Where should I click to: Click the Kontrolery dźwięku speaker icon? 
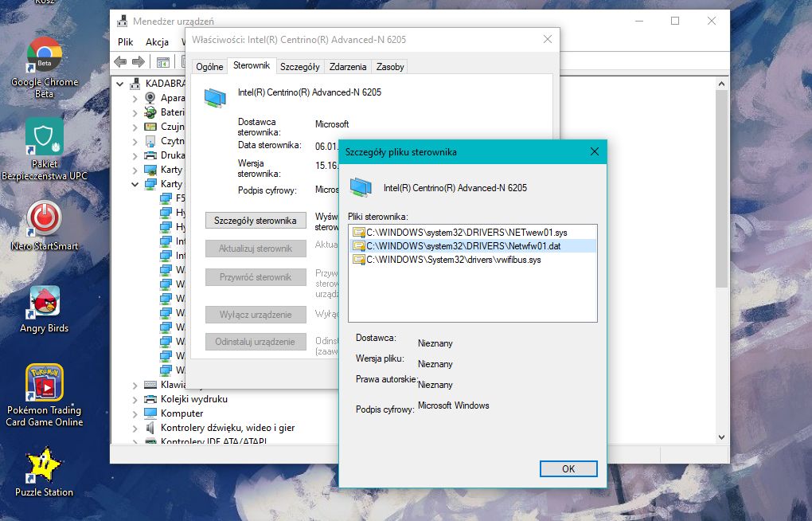click(x=150, y=428)
